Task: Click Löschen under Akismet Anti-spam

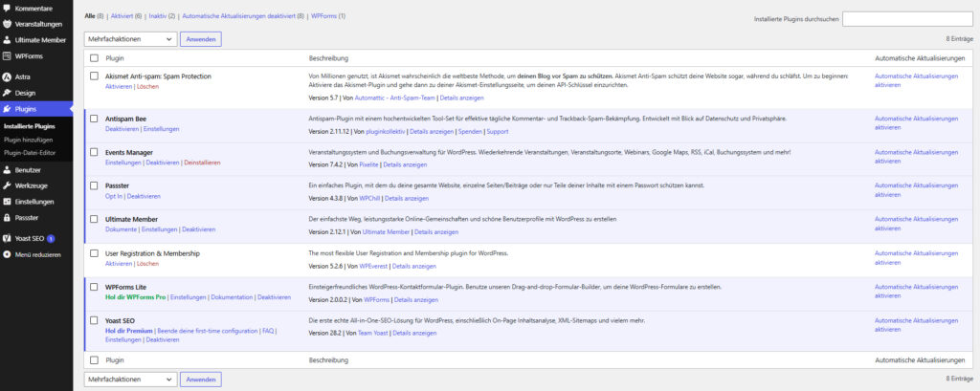Action: click(147, 87)
